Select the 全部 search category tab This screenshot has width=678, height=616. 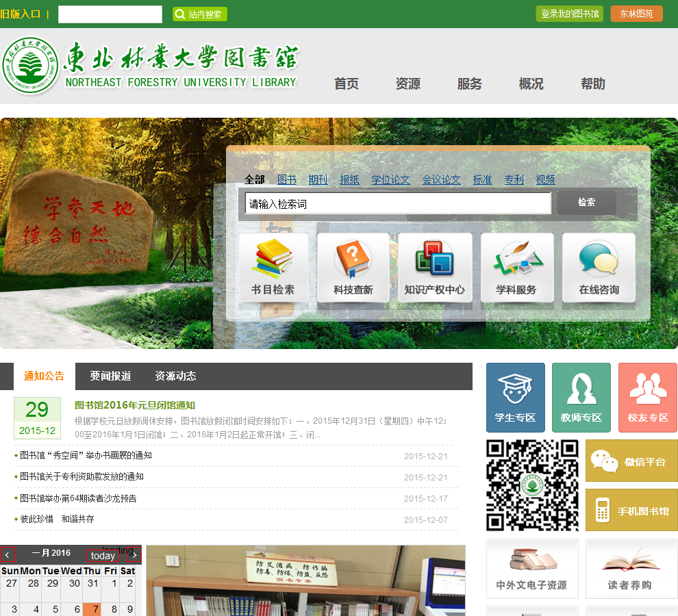tap(255, 179)
